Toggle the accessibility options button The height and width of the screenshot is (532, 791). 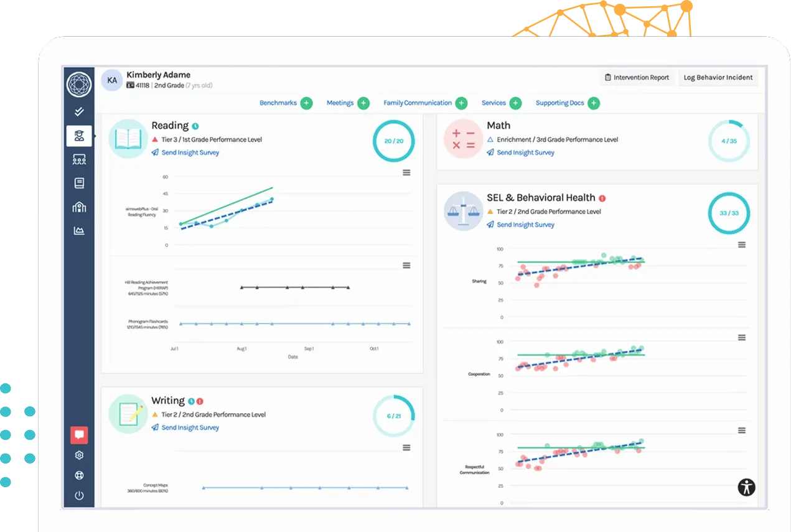(x=745, y=487)
